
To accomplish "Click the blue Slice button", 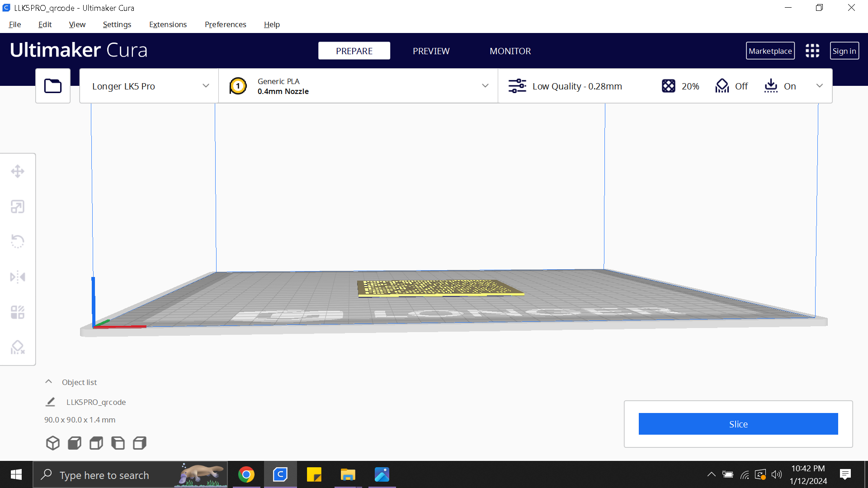I will [x=738, y=424].
